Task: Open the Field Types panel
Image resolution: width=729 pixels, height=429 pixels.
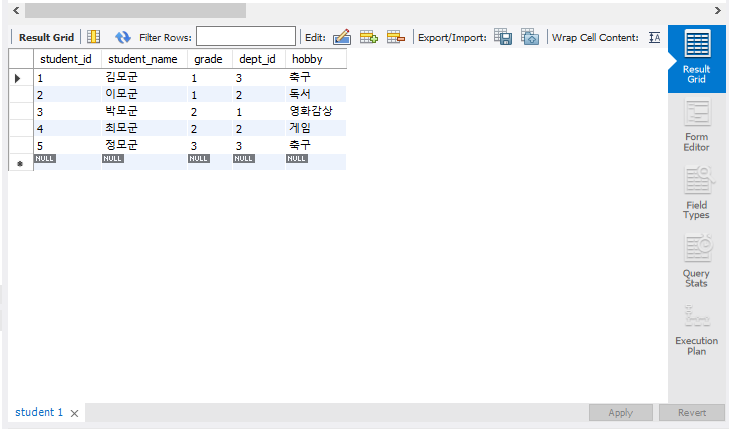Action: 696,192
